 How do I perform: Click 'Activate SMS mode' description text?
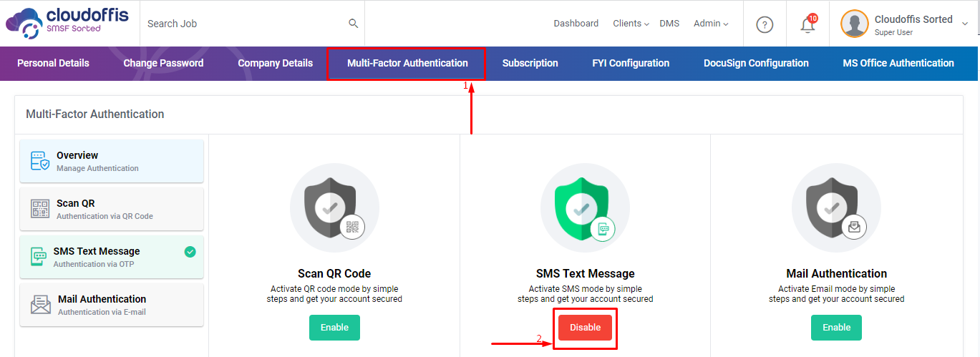click(586, 294)
